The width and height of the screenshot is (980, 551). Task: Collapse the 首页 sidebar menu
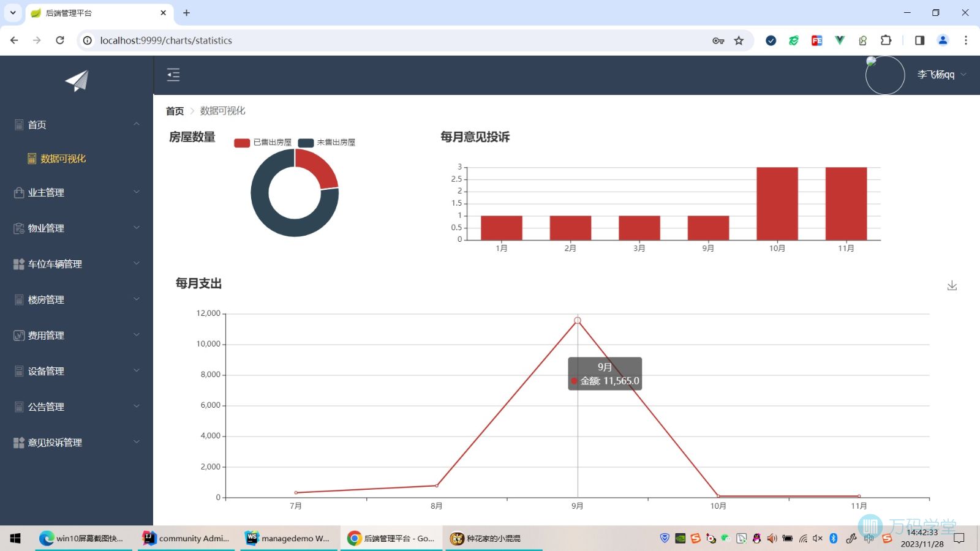77,124
